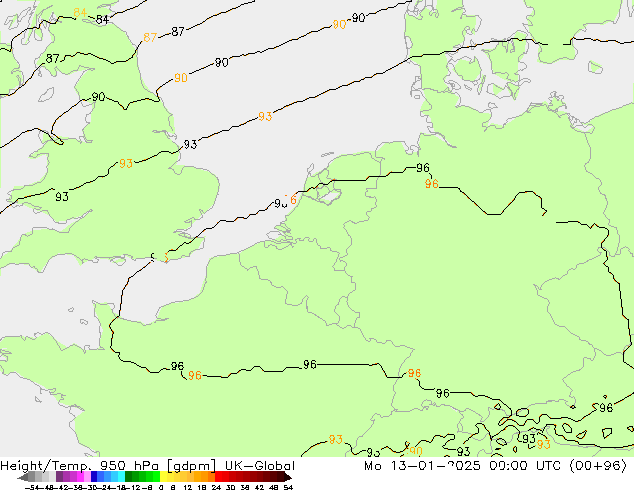Image resolution: width=634 pixels, height=490 pixels.
Task: Pick the dark blue swatch in the color scale
Action: coord(94,477)
